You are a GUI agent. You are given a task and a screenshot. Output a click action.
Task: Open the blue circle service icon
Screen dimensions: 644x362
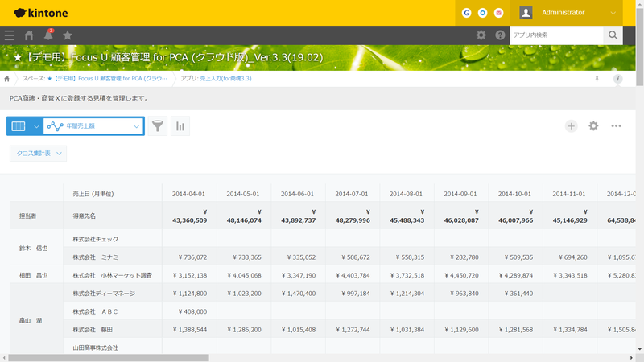tap(482, 13)
